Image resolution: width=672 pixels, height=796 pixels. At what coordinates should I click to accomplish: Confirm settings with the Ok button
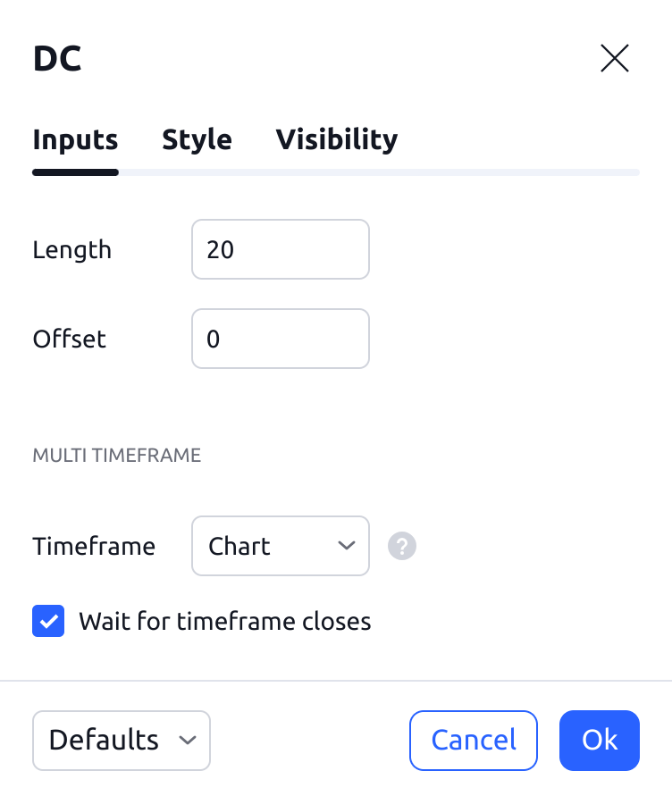pos(600,740)
